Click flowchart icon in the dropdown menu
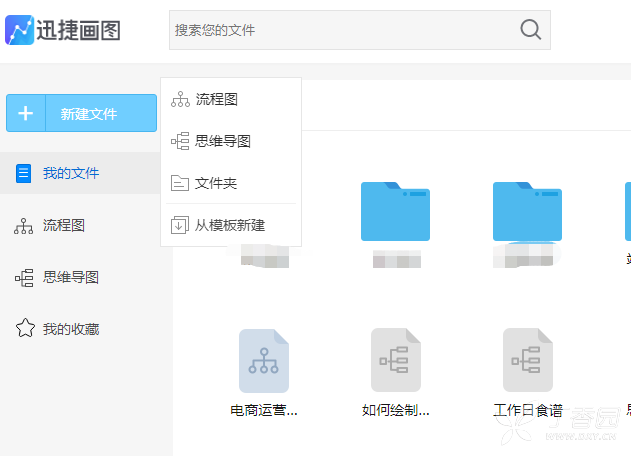The image size is (631, 456). click(180, 99)
